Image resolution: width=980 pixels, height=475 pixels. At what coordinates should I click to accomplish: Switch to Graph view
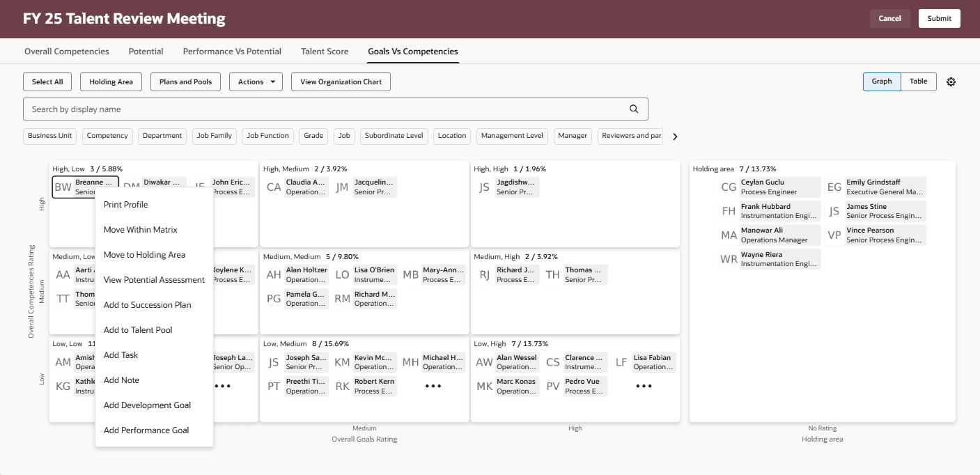882,81
